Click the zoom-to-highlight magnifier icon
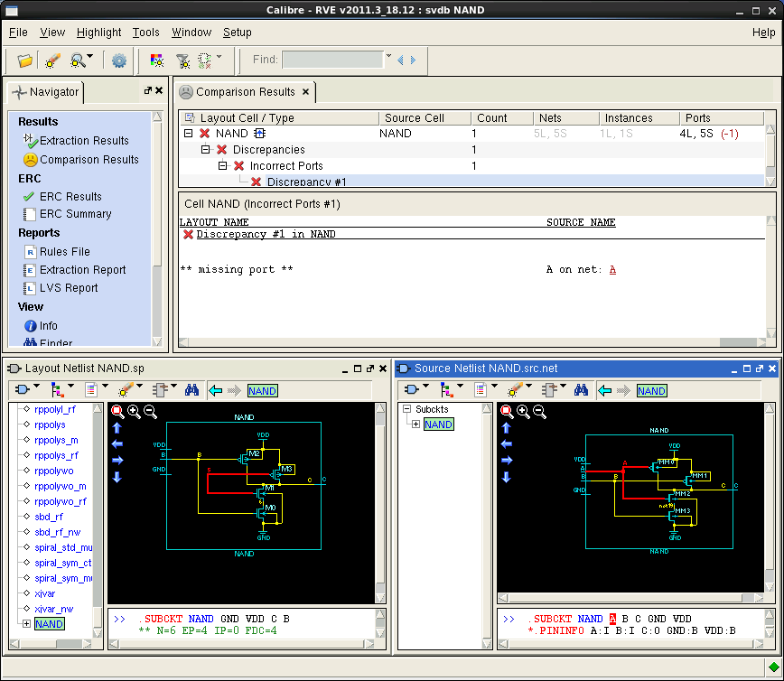Image resolution: width=784 pixels, height=681 pixels. [x=78, y=61]
